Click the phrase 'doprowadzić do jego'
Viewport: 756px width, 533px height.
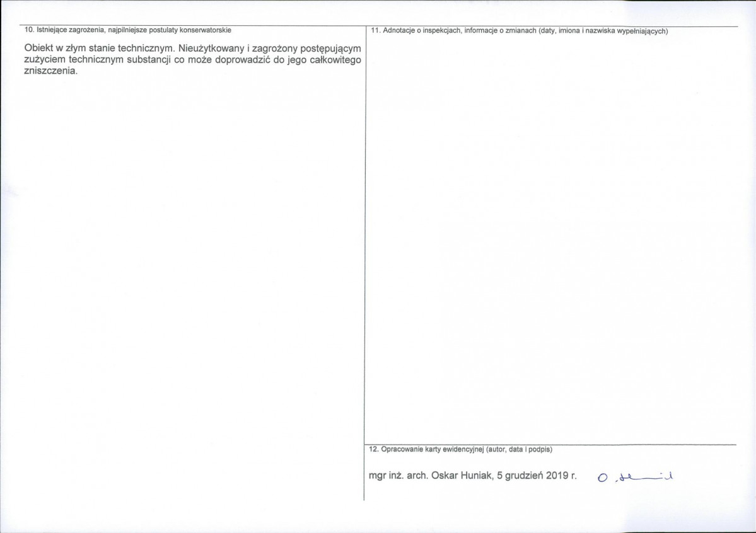click(260, 60)
